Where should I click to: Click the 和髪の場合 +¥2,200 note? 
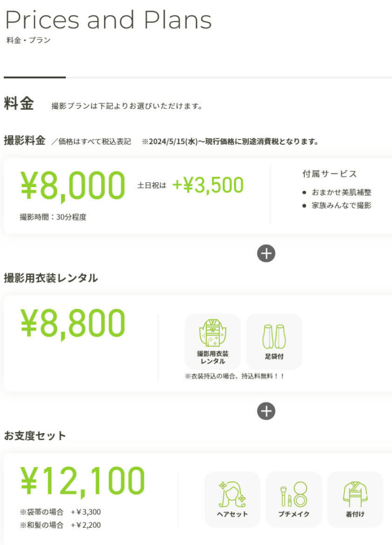point(60,525)
